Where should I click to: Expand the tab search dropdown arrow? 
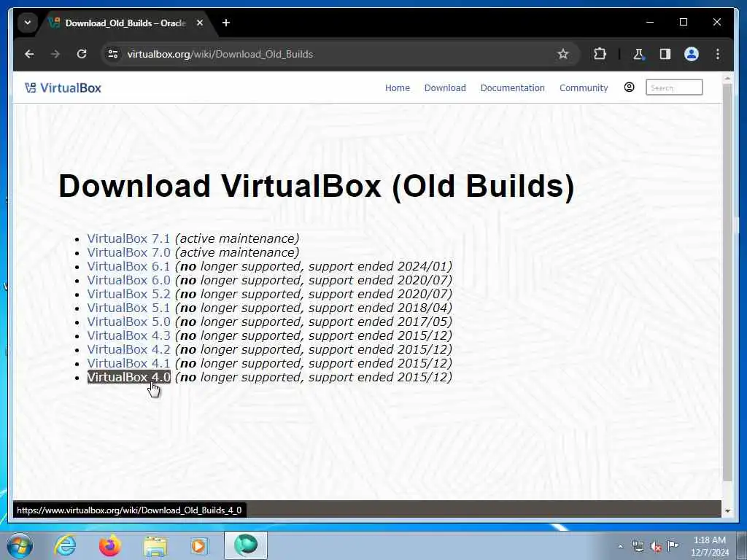pos(28,23)
